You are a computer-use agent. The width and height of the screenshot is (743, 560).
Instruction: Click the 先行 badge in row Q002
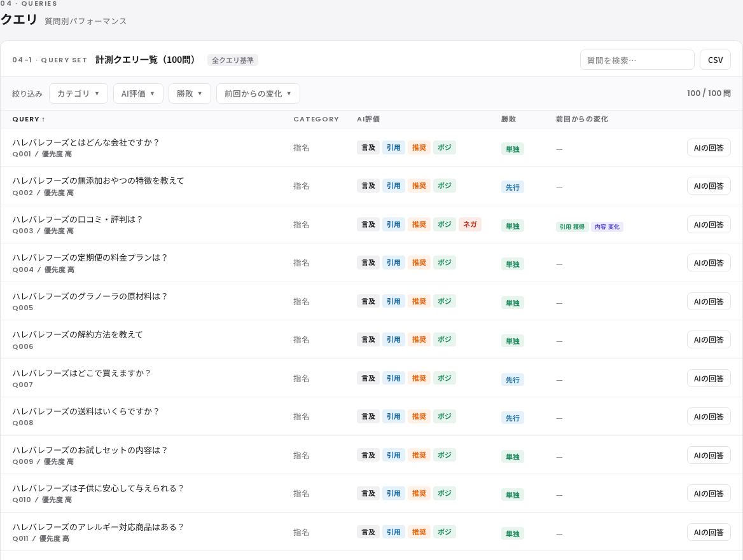[512, 188]
